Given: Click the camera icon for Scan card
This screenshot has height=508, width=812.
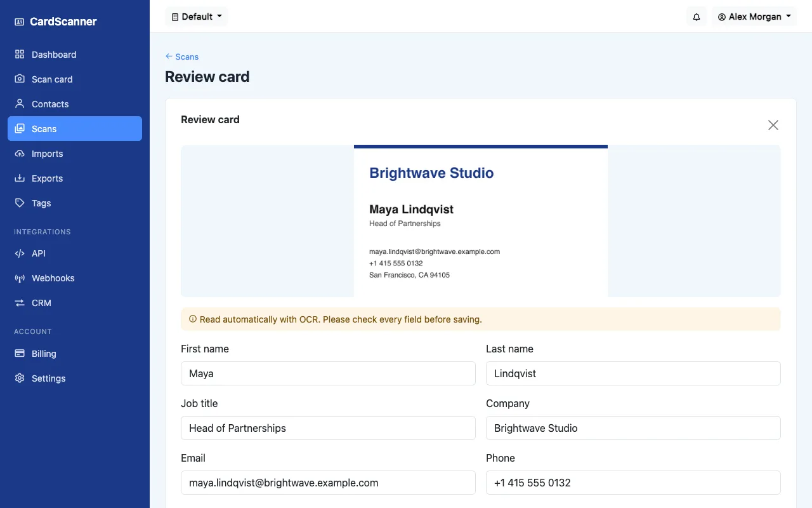Looking at the screenshot, I should tap(20, 79).
